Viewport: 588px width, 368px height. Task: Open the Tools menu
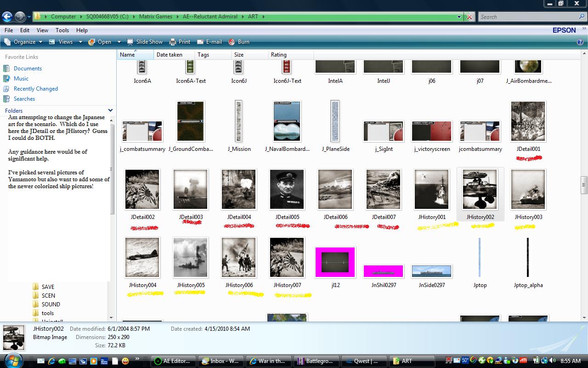pos(62,30)
